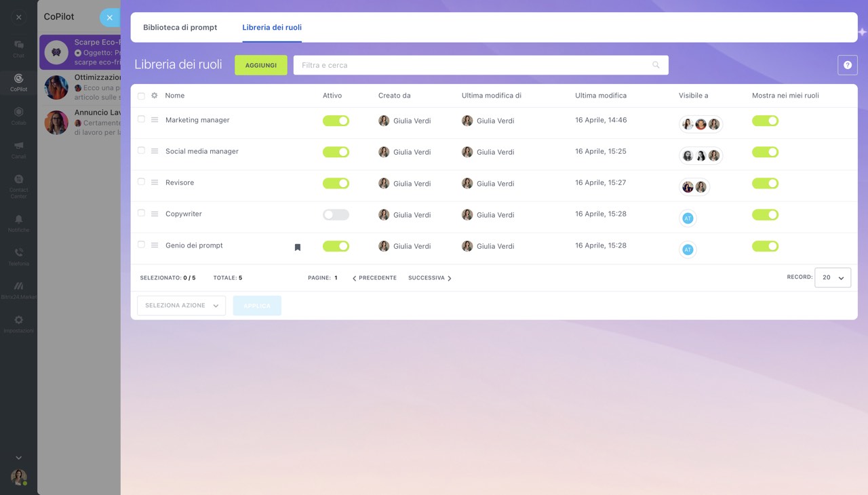Enable the Copywriter role Attivo toggle

pyautogui.click(x=336, y=215)
